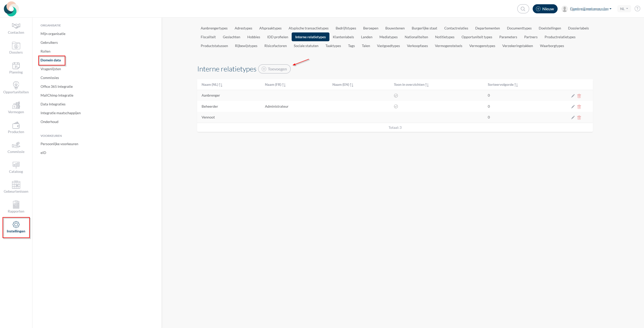Open the Contacten handshake icon
The height and width of the screenshot is (328, 644).
coord(16,26)
